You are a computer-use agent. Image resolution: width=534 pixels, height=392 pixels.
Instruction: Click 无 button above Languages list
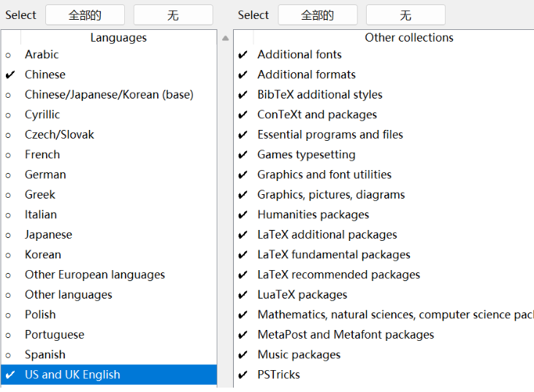[172, 15]
